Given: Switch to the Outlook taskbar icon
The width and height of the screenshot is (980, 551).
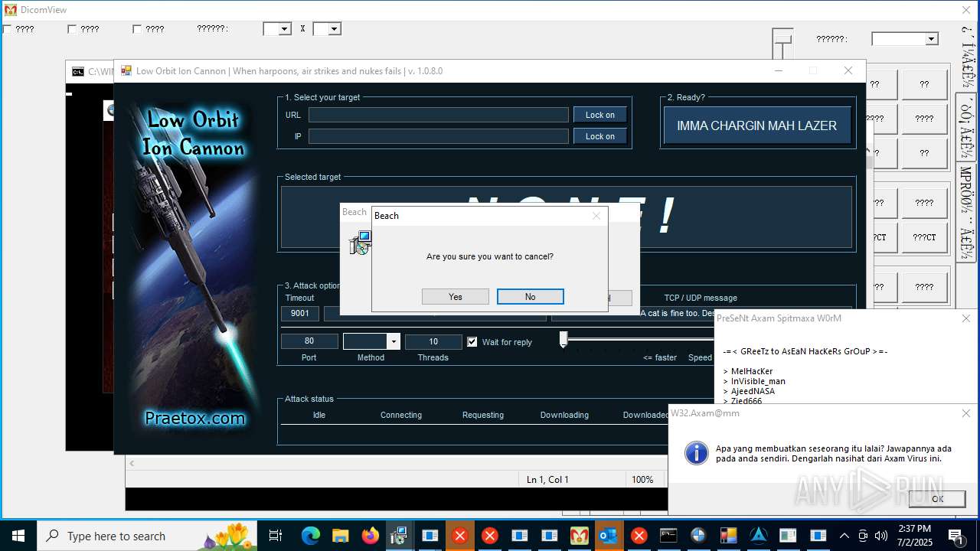Looking at the screenshot, I should point(609,536).
